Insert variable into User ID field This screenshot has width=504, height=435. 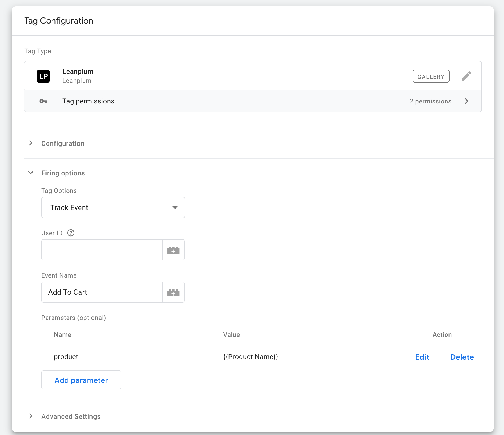(x=173, y=250)
